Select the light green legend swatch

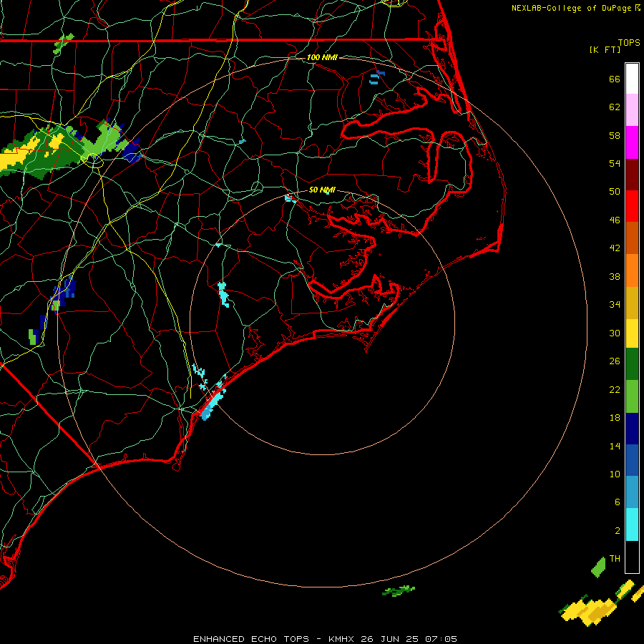click(x=632, y=396)
